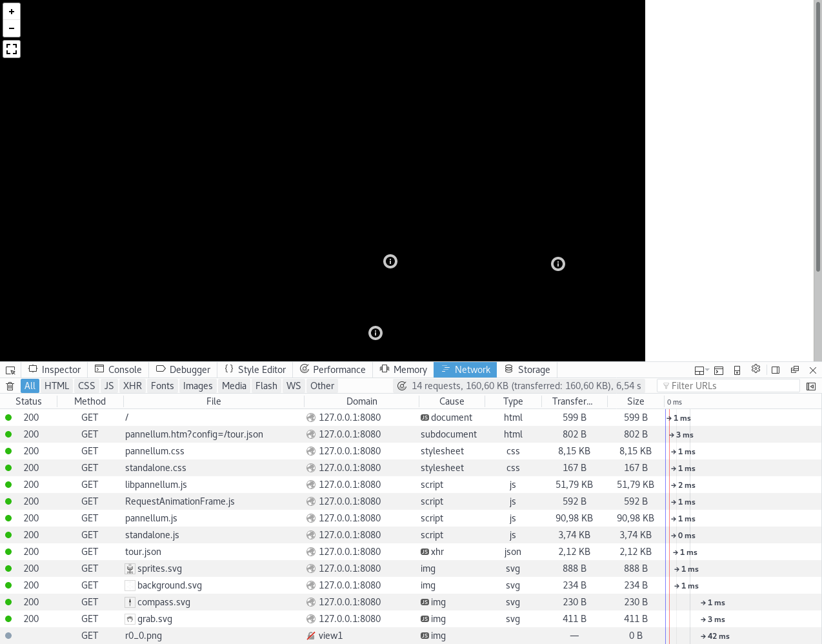822x644 pixels.
Task: Click the element picker icon in DevTools
Action: click(x=10, y=370)
